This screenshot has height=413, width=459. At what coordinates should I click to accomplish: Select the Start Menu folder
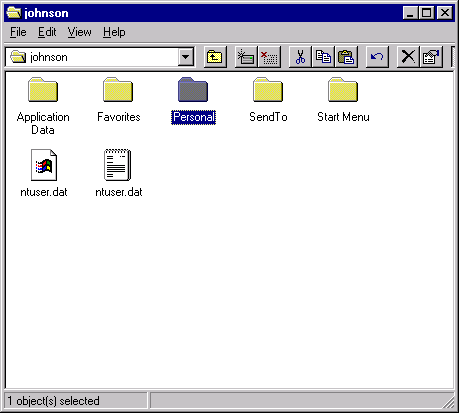pos(343,100)
